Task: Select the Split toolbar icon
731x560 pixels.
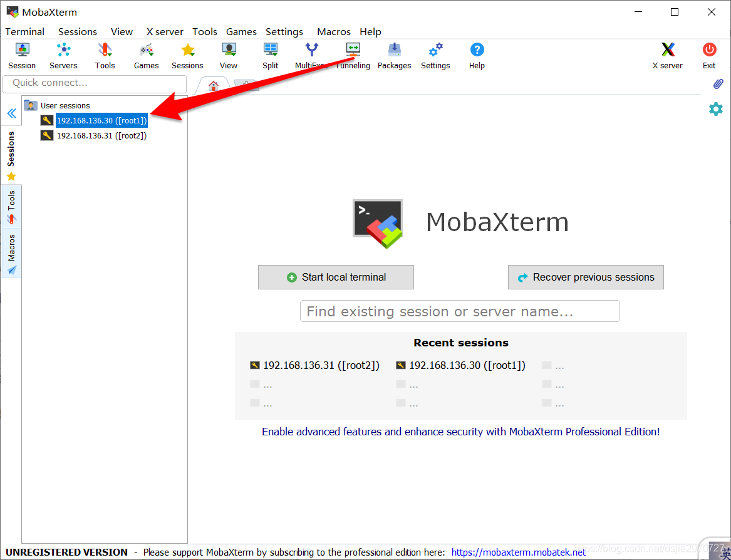Action: pyautogui.click(x=271, y=56)
